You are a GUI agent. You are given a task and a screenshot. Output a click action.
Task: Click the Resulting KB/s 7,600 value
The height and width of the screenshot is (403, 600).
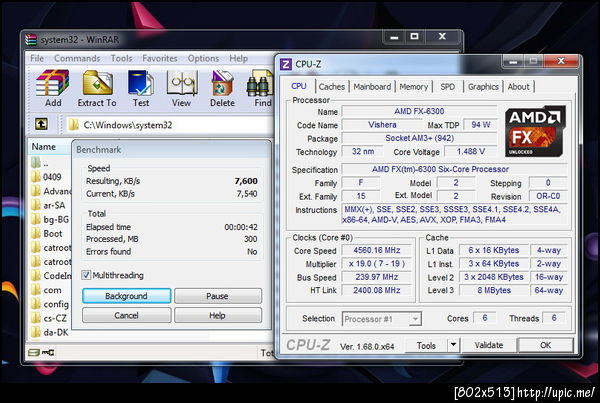click(x=246, y=181)
